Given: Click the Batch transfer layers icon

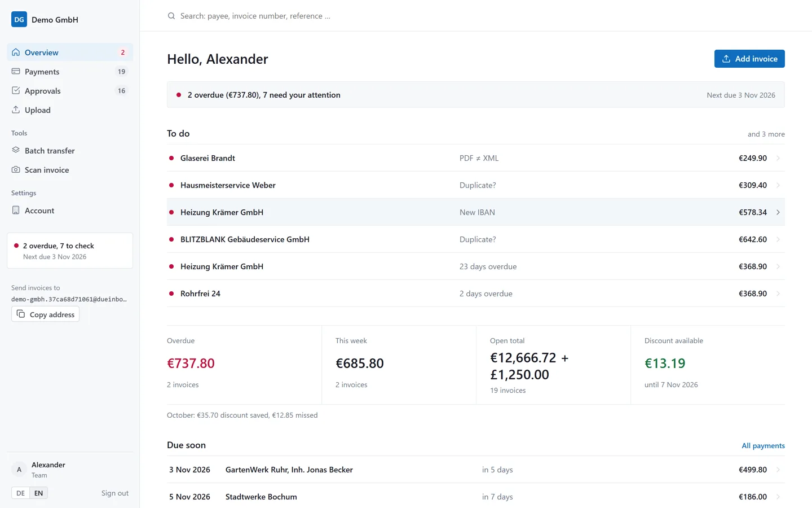Looking at the screenshot, I should [x=16, y=151].
